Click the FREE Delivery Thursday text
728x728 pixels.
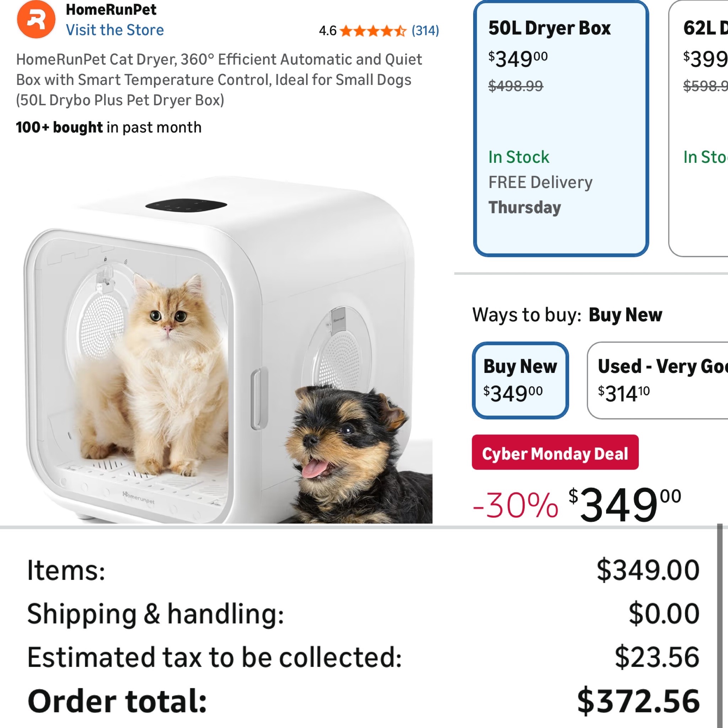[x=540, y=195]
